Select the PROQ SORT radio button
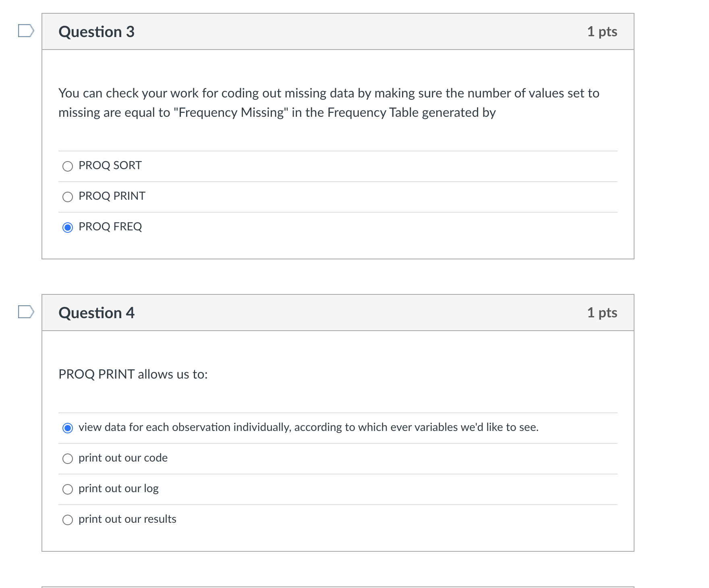The image size is (709, 588). point(68,166)
